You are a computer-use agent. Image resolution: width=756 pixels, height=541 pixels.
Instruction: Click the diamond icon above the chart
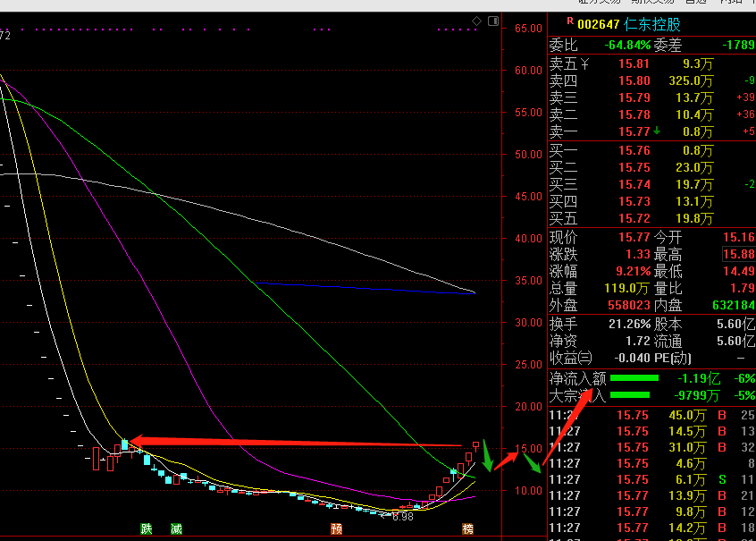point(476,21)
